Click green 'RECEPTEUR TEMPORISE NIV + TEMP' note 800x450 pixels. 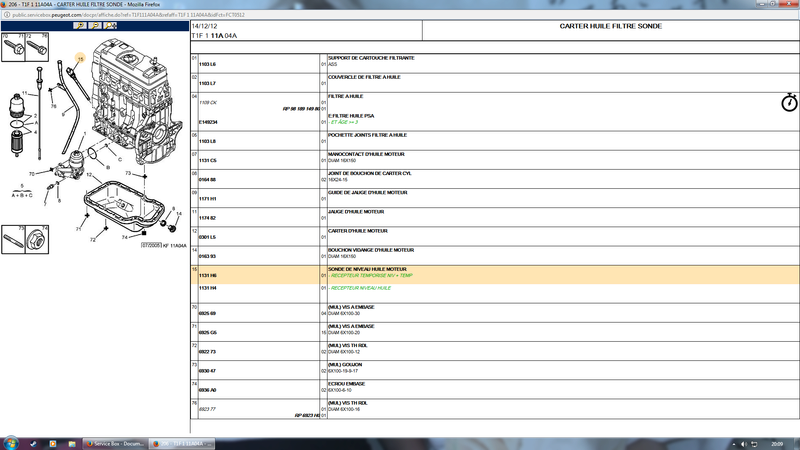tap(370, 276)
